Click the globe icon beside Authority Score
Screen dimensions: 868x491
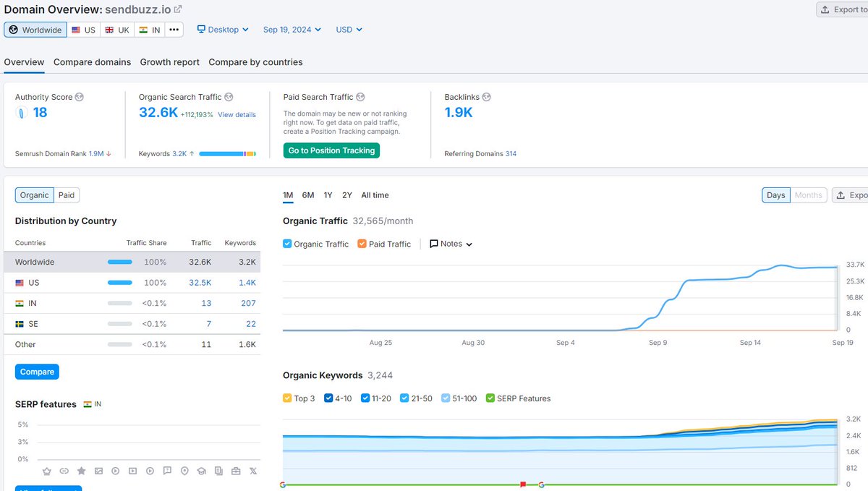(x=80, y=97)
